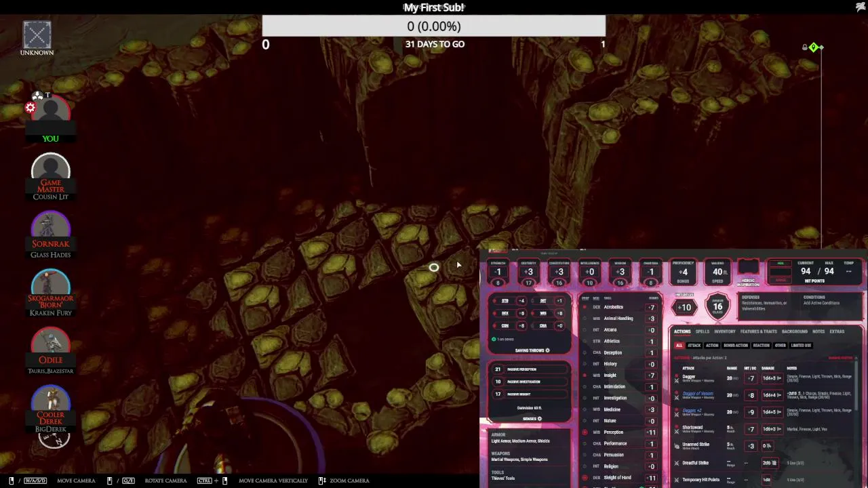The height and width of the screenshot is (488, 868).
Task: Click the green diamond marker icon
Action: tap(814, 47)
